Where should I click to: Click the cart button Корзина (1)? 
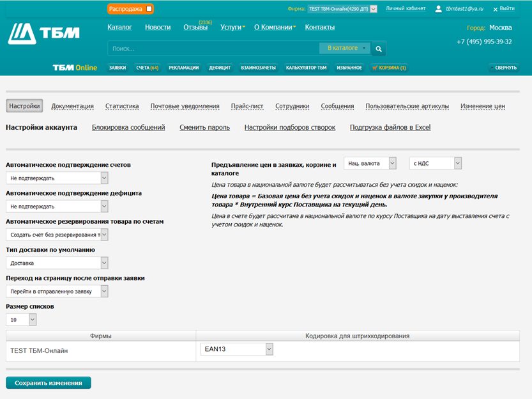pyautogui.click(x=389, y=68)
